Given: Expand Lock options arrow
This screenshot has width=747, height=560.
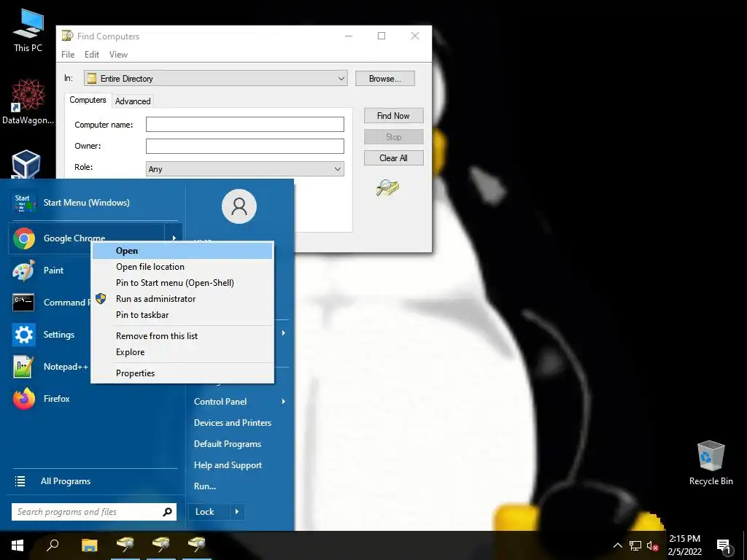Looking at the screenshot, I should coord(237,512).
